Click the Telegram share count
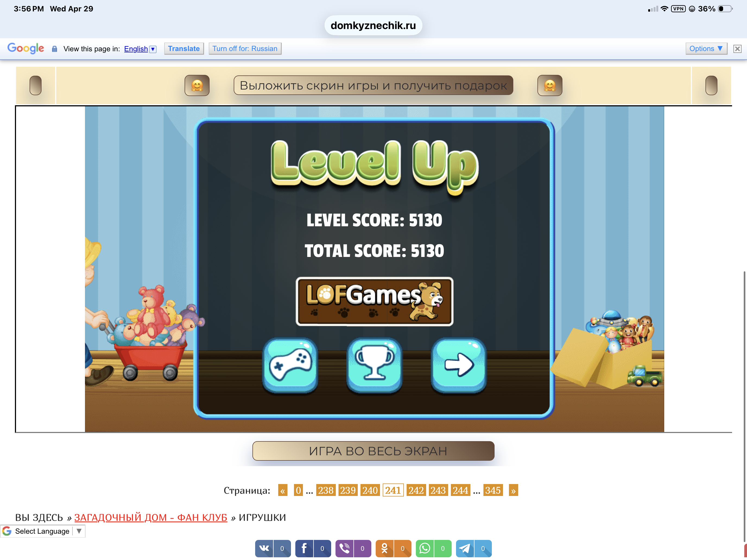This screenshot has width=747, height=560. coord(483,549)
